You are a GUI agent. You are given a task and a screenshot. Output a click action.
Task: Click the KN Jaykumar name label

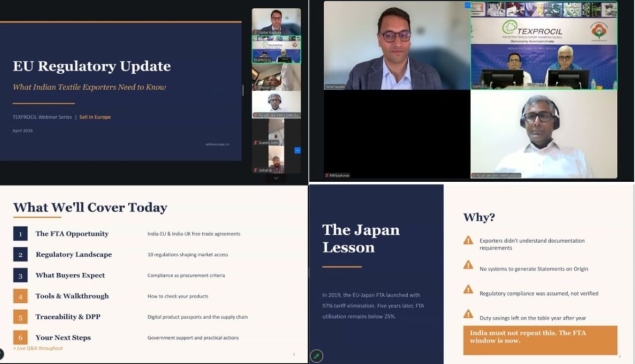pos(337,175)
